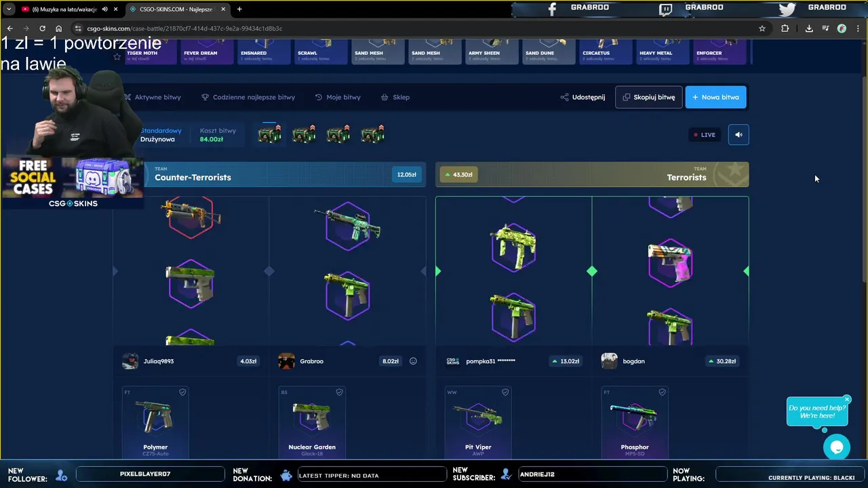Click the Terrorists team total 43.30zł

point(458,175)
